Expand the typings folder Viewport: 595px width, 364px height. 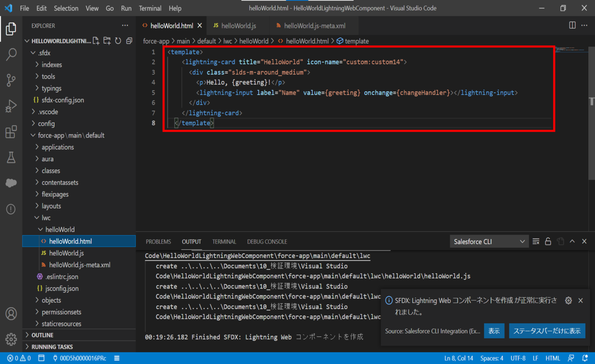tap(52, 89)
